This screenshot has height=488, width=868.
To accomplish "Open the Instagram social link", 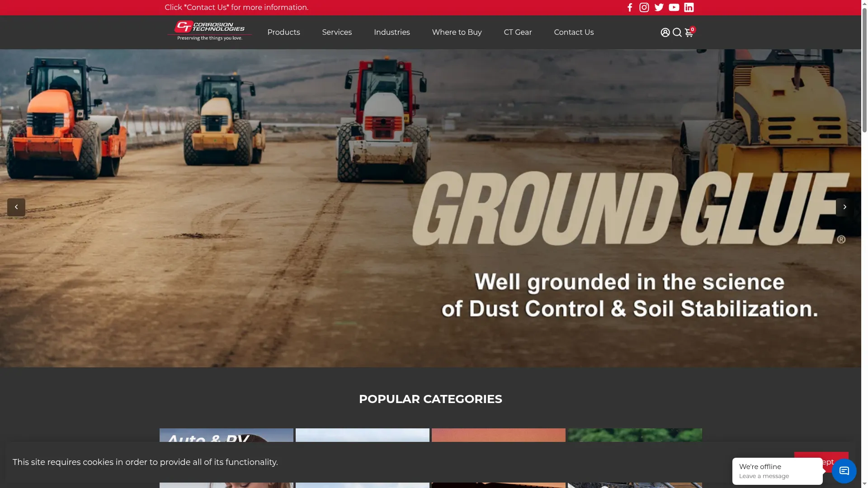I will 644,7.
